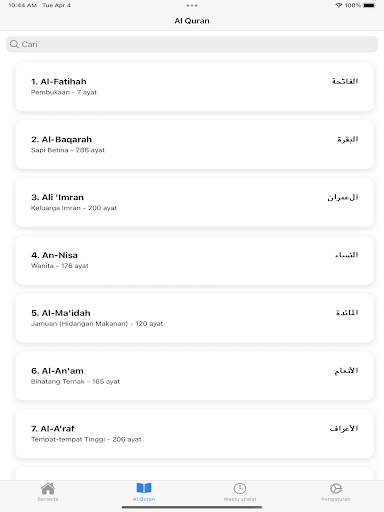Select the Al Quran book icon
384x512 pixels.
(x=144, y=489)
